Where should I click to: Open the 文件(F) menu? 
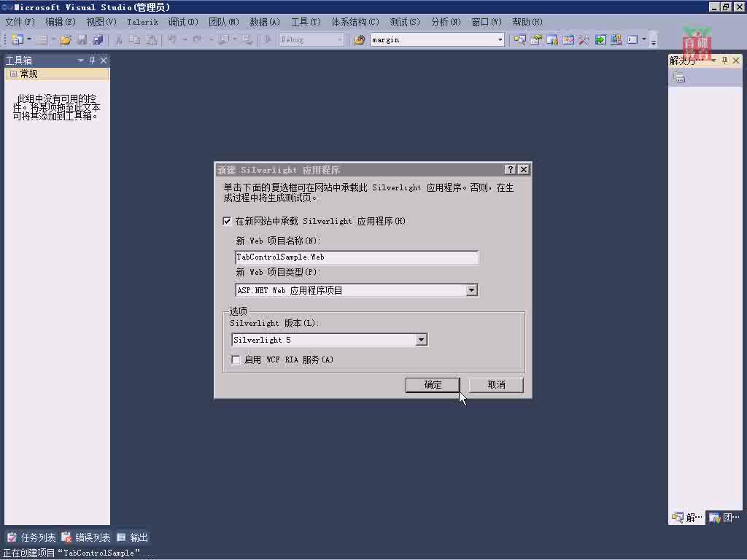coord(20,22)
